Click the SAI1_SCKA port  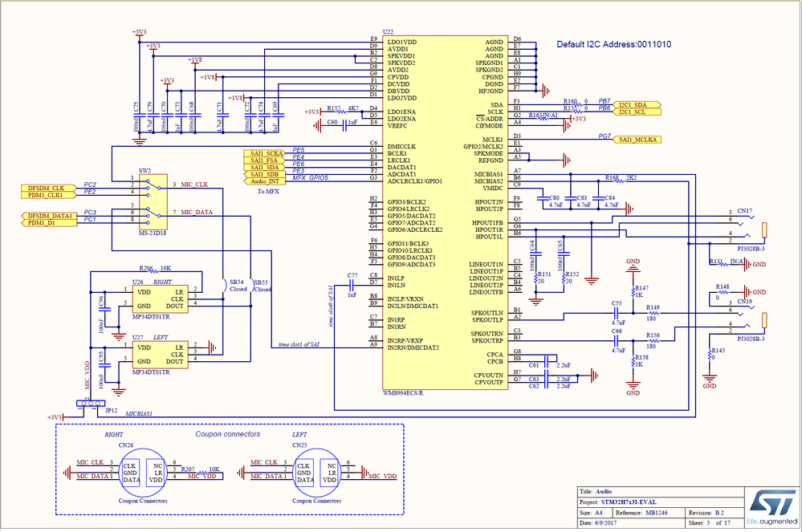(264, 153)
